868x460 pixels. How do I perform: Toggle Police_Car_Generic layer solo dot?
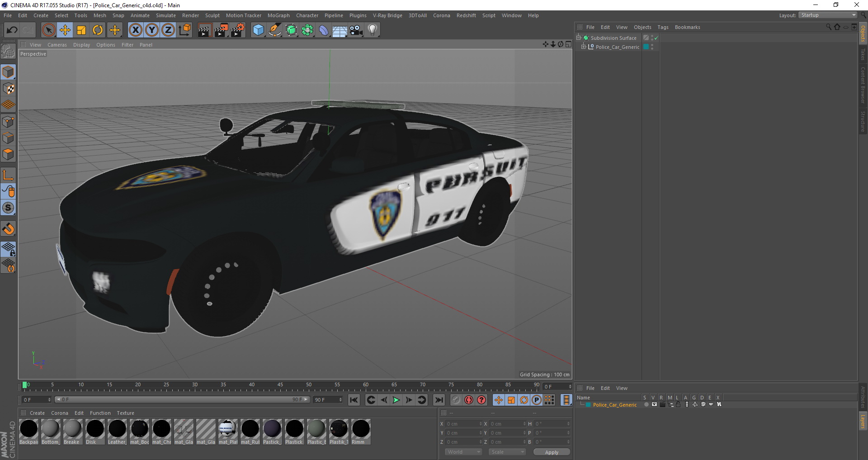[646, 404]
